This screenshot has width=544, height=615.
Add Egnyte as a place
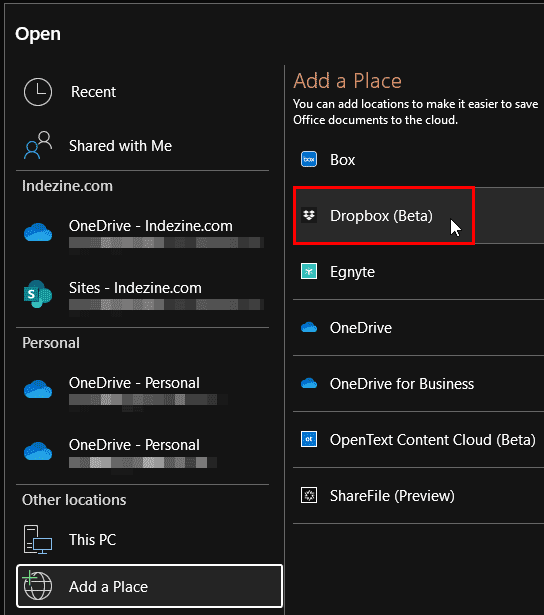[418, 271]
